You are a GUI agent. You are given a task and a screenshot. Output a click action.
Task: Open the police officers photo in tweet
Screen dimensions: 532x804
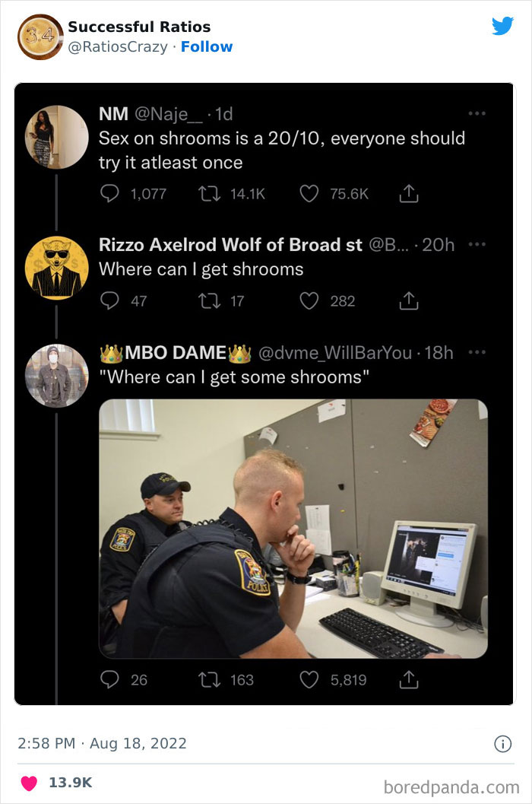[x=293, y=529]
